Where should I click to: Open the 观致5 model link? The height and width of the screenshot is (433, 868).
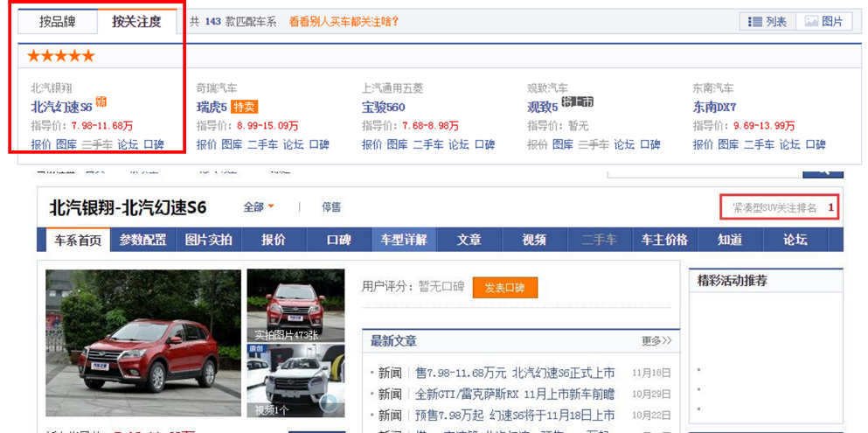point(543,107)
